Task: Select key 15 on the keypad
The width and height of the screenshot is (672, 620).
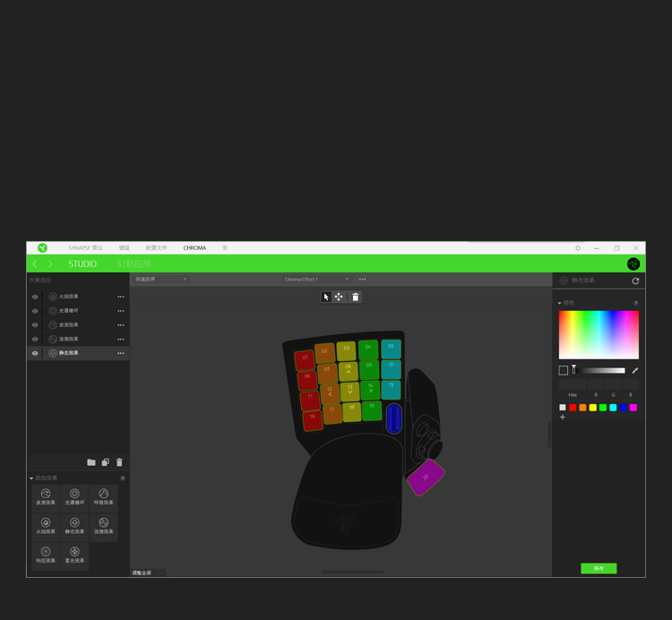Action: 391,389
